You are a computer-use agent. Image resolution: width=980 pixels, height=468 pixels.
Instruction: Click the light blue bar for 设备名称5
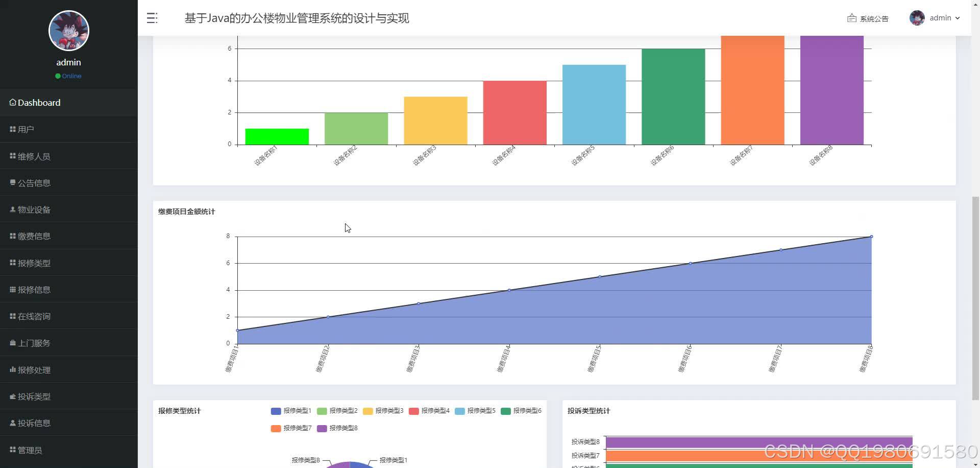tap(594, 105)
